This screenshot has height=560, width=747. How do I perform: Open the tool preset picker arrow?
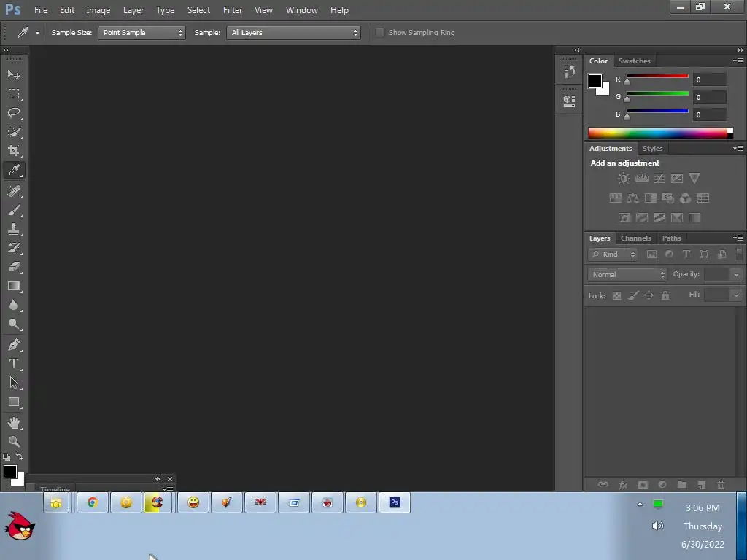(x=37, y=33)
